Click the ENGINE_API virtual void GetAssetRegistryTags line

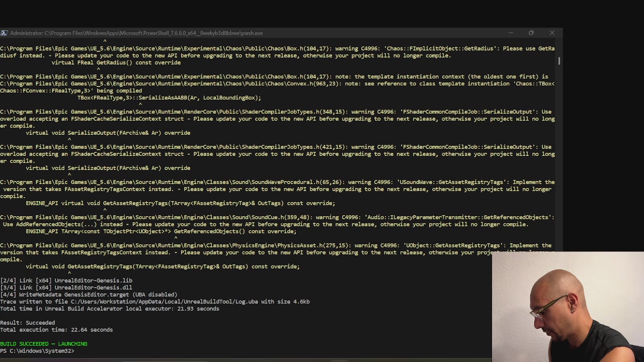tap(180, 204)
